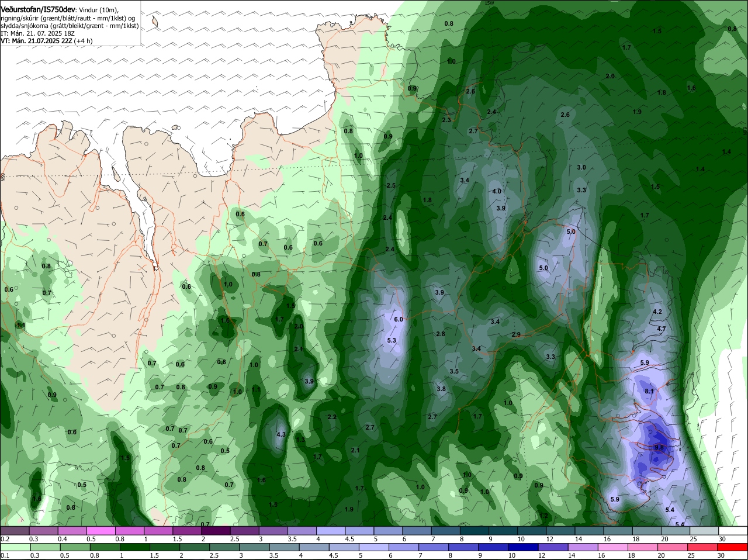Click the Veðurstofan/IS750dev title text

coord(38,10)
